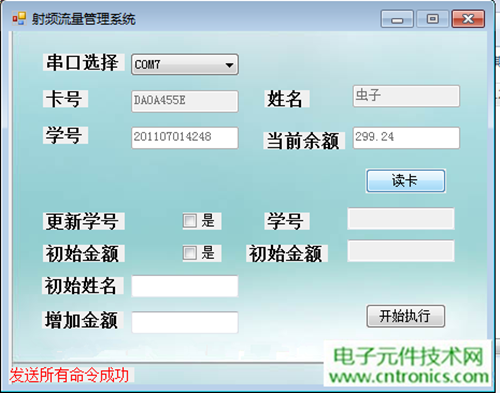Viewport: 500px width, 393px height.
Task: Minimize the 射频流量管理系统 window
Action: [x=397, y=19]
